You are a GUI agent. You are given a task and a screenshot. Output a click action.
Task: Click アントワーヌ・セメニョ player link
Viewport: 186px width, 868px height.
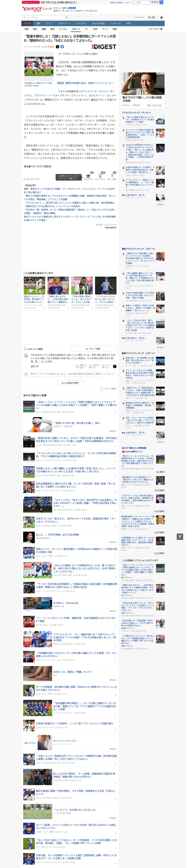coord(95,91)
